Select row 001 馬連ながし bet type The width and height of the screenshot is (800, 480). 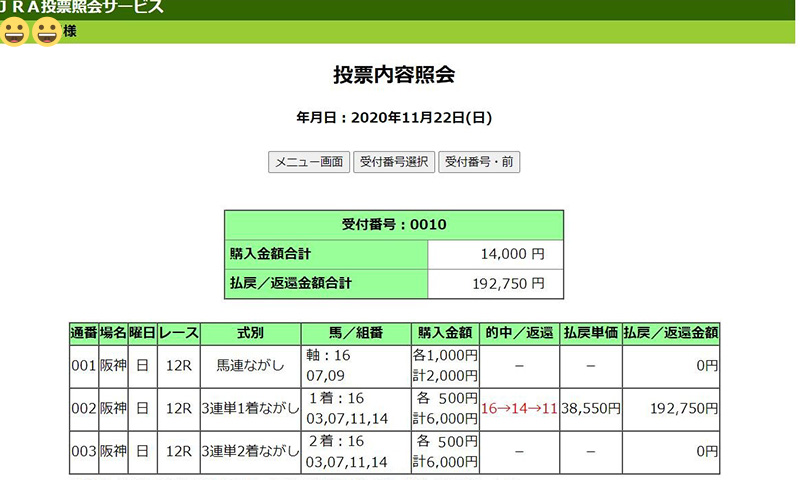(x=250, y=365)
